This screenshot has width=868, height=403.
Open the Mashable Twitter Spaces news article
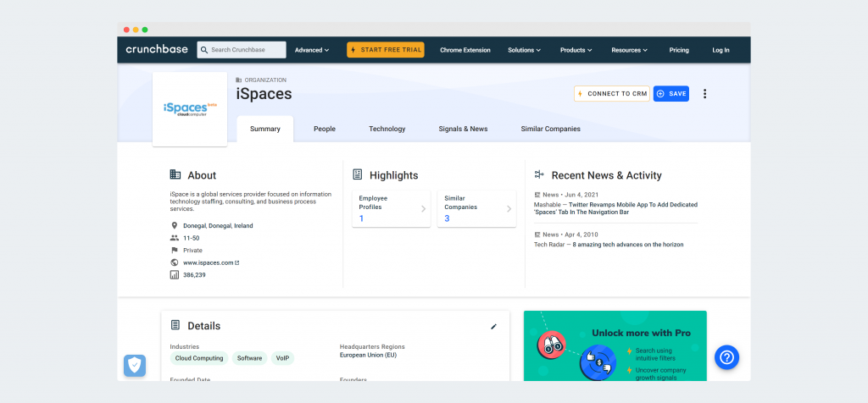click(x=615, y=208)
